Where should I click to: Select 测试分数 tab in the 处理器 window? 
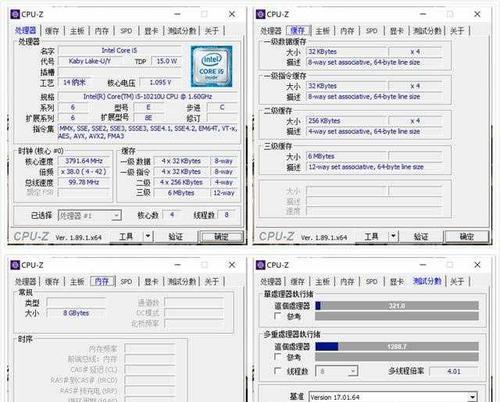tap(182, 31)
